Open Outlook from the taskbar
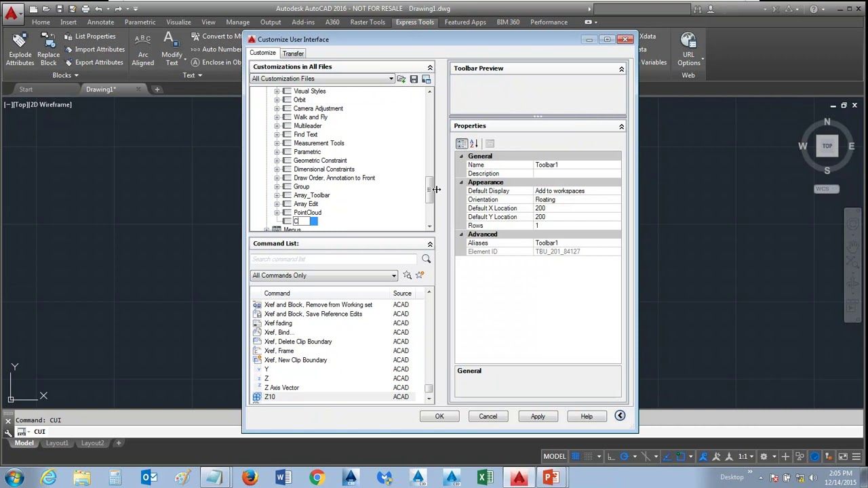Viewport: 868px width, 488px height. 149,478
